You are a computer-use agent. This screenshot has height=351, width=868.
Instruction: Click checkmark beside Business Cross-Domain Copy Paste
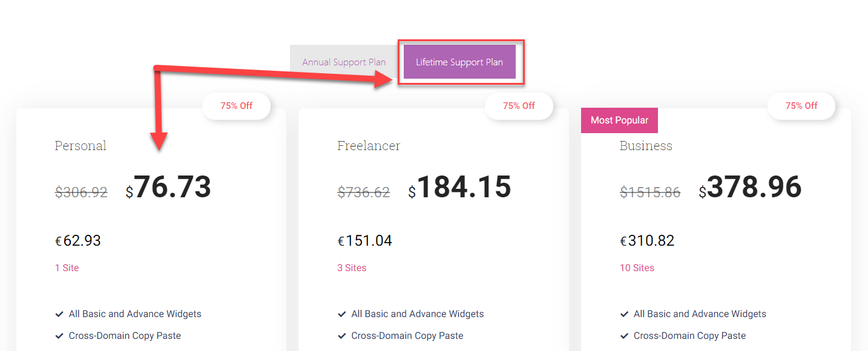coord(625,336)
